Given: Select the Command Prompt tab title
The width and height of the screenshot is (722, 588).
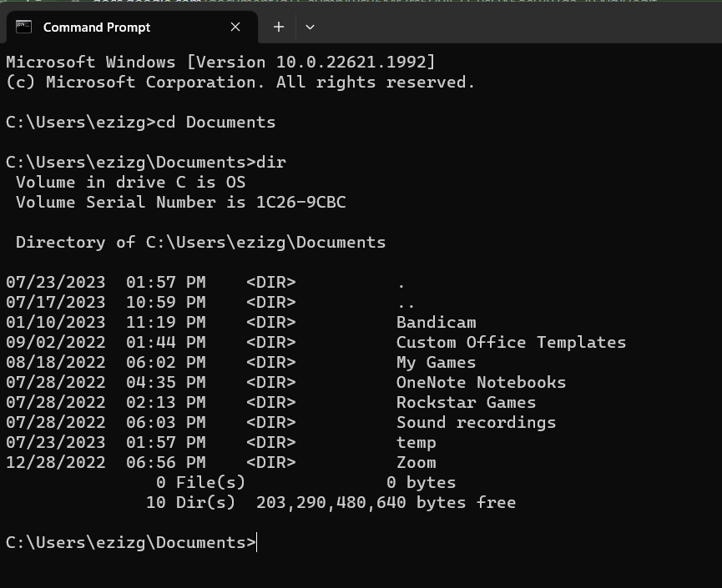Looking at the screenshot, I should pyautogui.click(x=97, y=28).
